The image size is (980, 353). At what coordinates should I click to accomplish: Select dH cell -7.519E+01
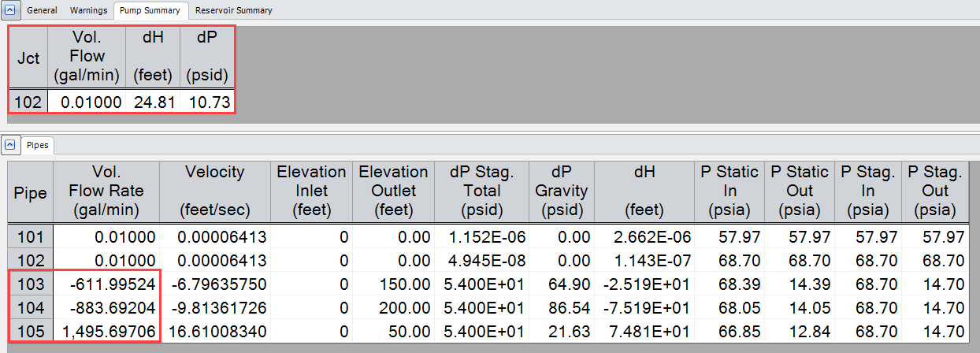[x=644, y=307]
